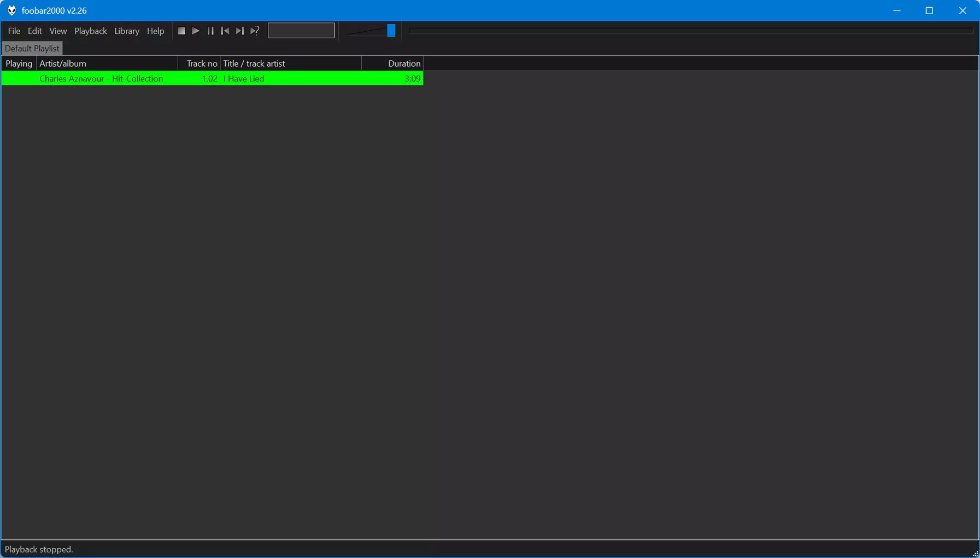Click the Playback stopped status text
980x558 pixels.
39,549
